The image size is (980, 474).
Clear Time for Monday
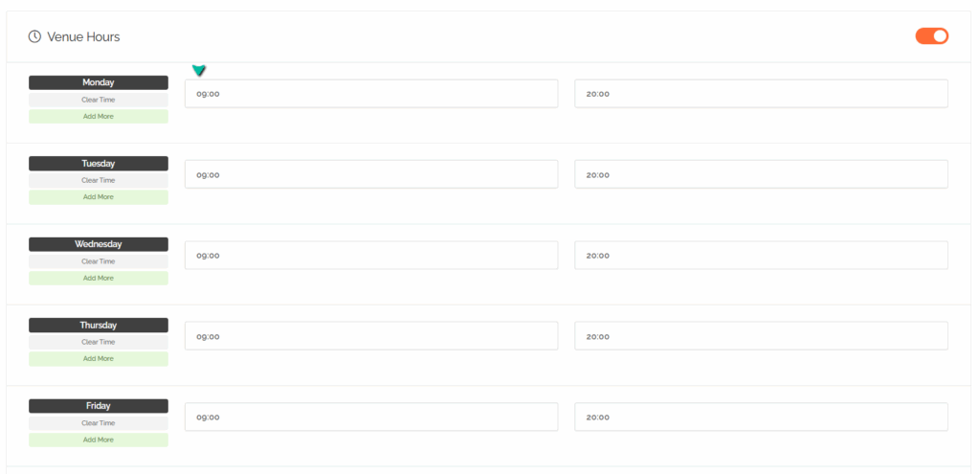click(98, 100)
